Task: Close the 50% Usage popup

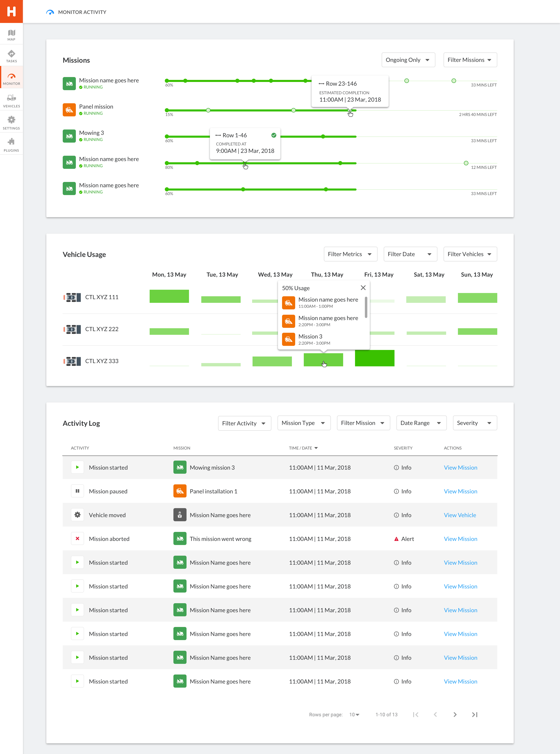Action: [363, 288]
